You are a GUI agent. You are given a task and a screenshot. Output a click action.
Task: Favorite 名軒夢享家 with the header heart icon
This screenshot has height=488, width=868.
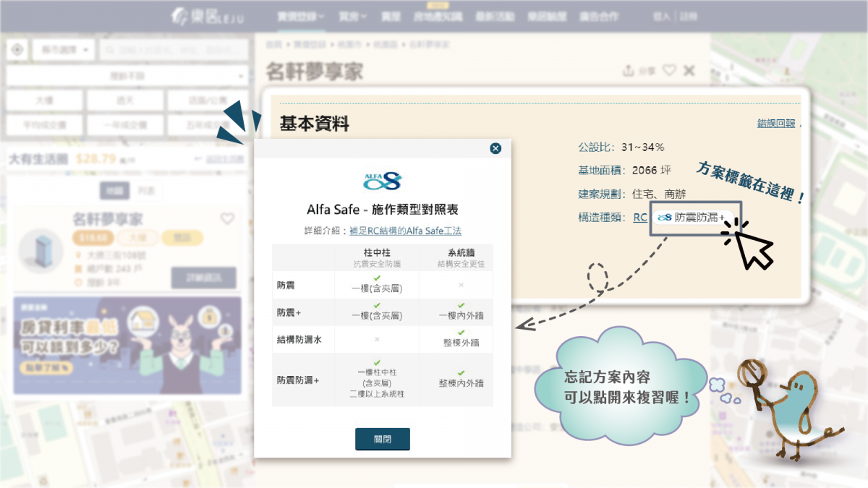point(669,70)
